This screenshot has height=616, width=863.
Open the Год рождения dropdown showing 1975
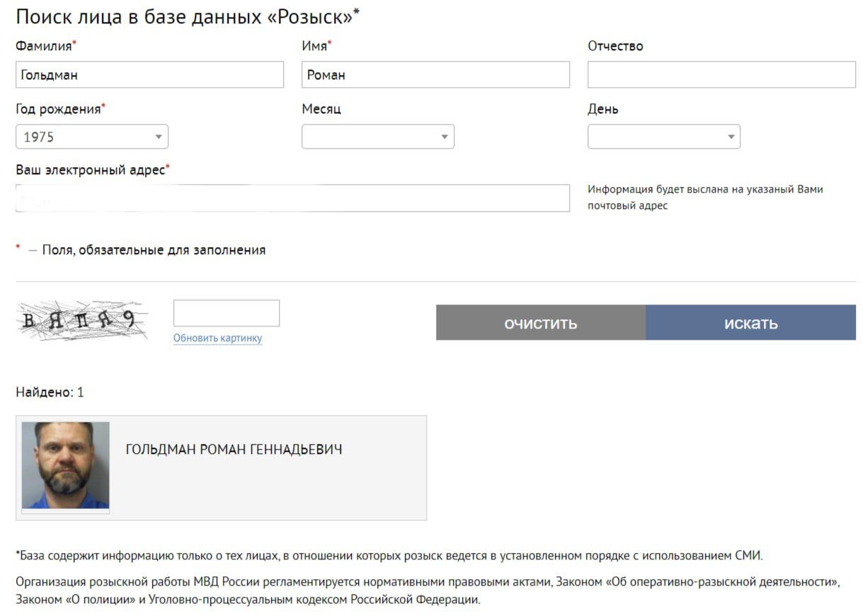pyautogui.click(x=92, y=137)
